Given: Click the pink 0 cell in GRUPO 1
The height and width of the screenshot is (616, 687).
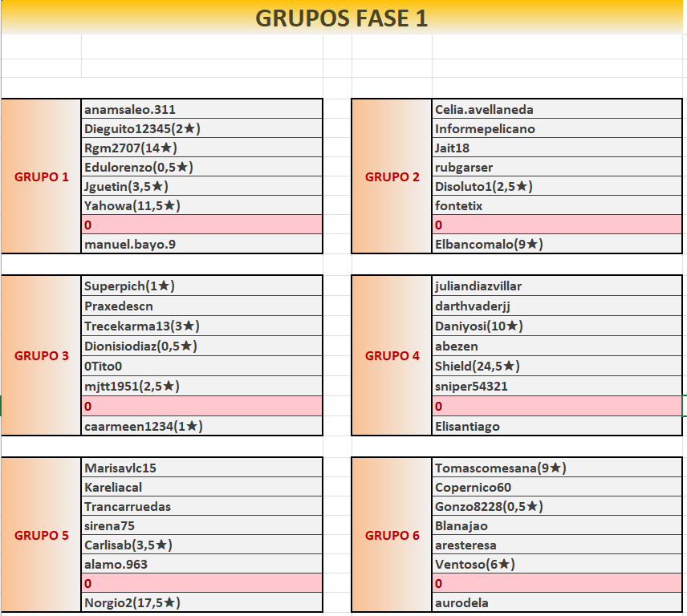Looking at the screenshot, I should 202,225.
